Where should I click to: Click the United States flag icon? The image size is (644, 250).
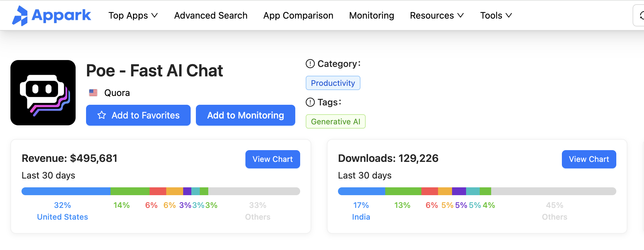click(x=93, y=93)
